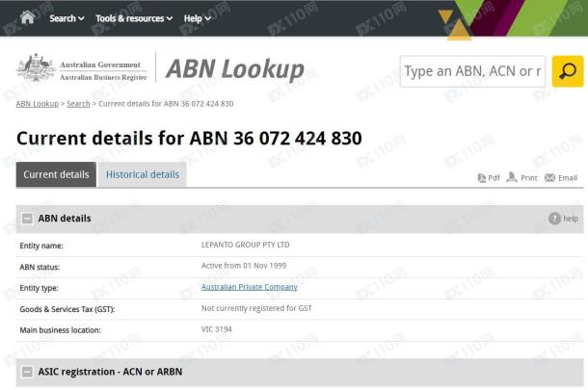Click the Australian Government crest logo

click(x=36, y=69)
